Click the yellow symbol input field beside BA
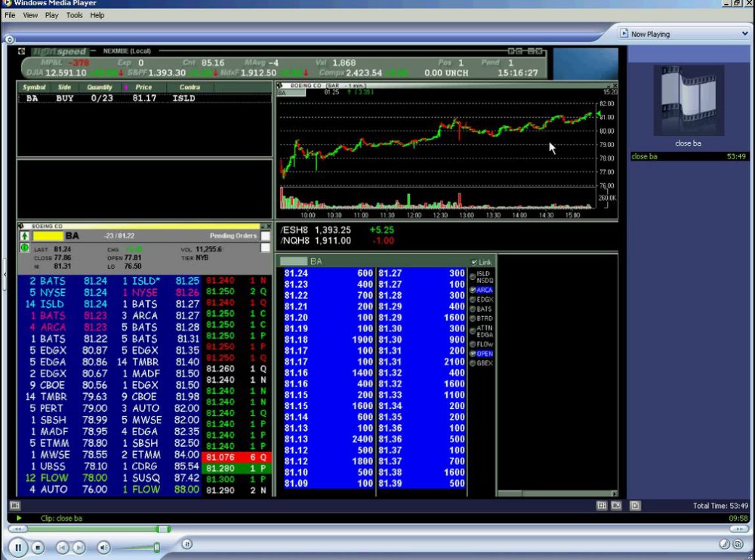 (48, 236)
